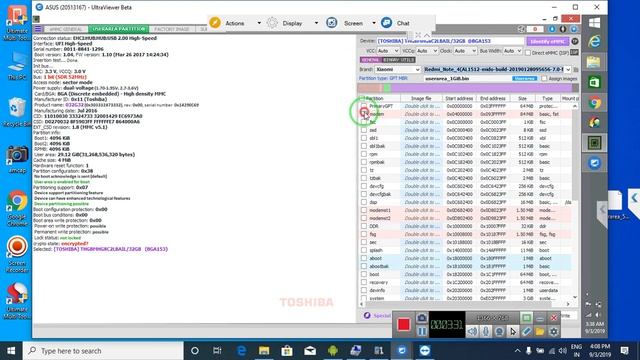Open the Clock dropdown
Screen dimensions: 640x360
tap(465, 51)
